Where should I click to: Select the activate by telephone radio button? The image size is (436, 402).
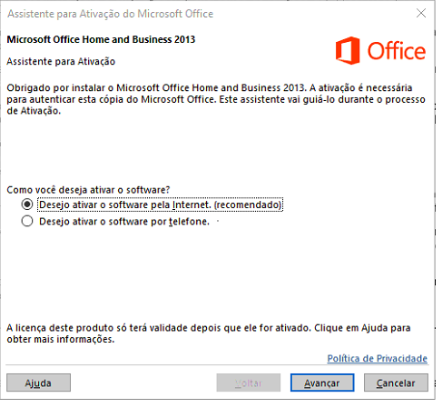pyautogui.click(x=27, y=221)
